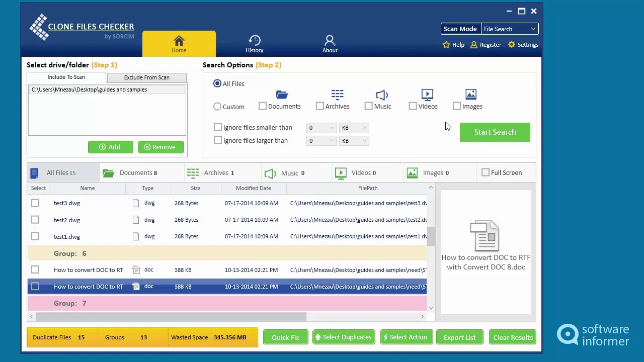The width and height of the screenshot is (644, 362).
Task: Open the History clock icon
Action: (255, 40)
